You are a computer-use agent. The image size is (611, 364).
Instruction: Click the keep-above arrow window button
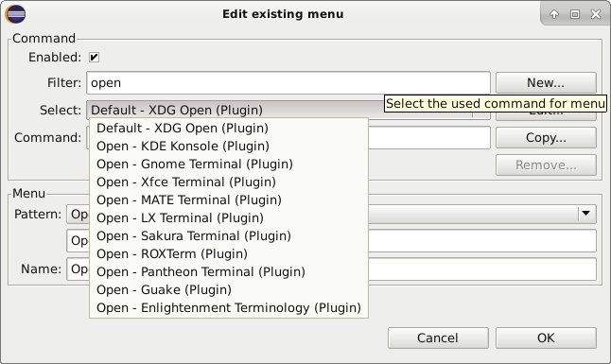(554, 14)
